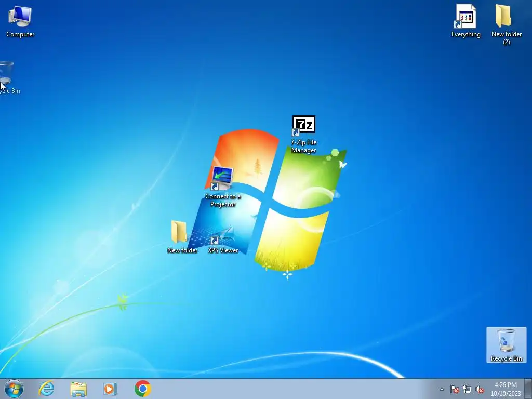Launch Google Chrome from the taskbar
Image resolution: width=532 pixels, height=399 pixels.
pos(142,389)
